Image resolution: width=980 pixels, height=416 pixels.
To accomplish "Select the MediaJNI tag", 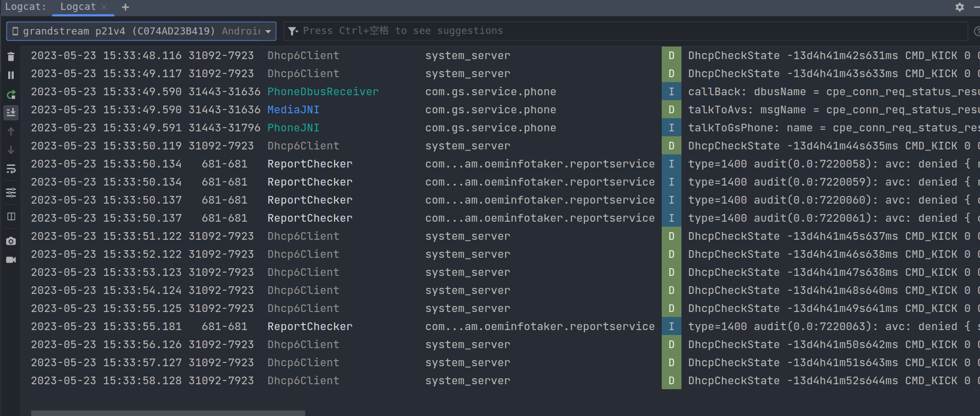I will tap(293, 109).
